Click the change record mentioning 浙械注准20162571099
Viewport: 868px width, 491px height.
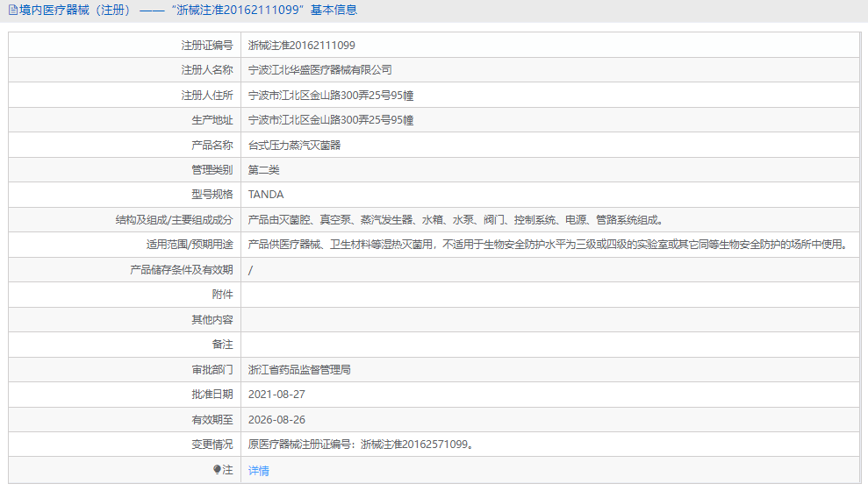tap(361, 445)
